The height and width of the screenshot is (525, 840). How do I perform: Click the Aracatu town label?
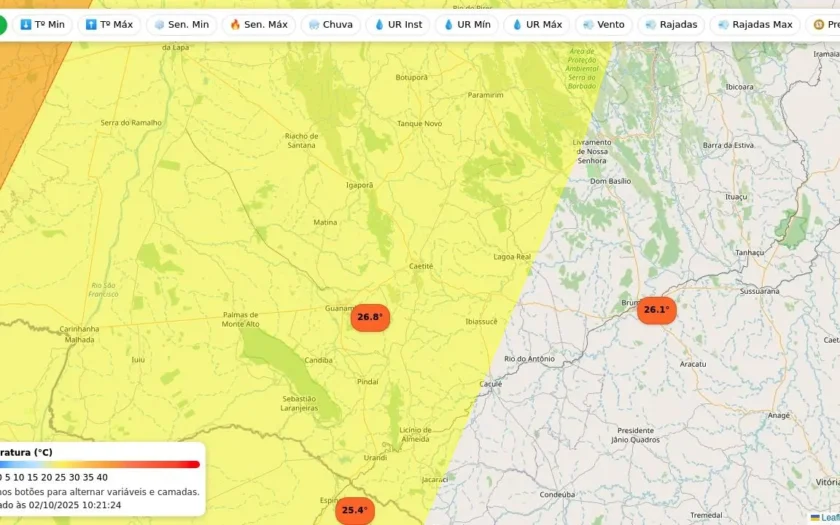coord(693,364)
